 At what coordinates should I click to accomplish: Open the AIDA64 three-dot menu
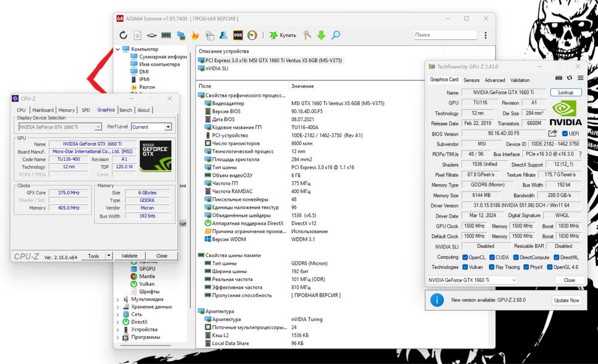point(486,35)
